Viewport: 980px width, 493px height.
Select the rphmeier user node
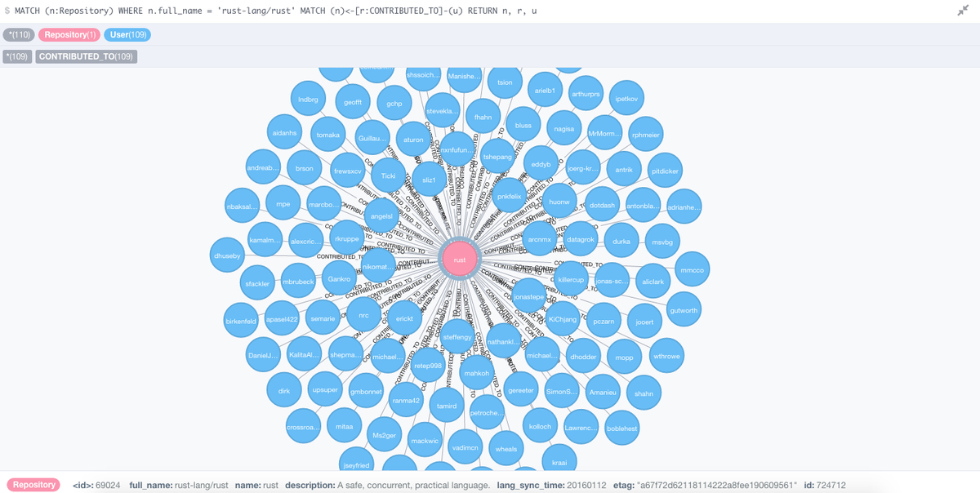tap(645, 135)
